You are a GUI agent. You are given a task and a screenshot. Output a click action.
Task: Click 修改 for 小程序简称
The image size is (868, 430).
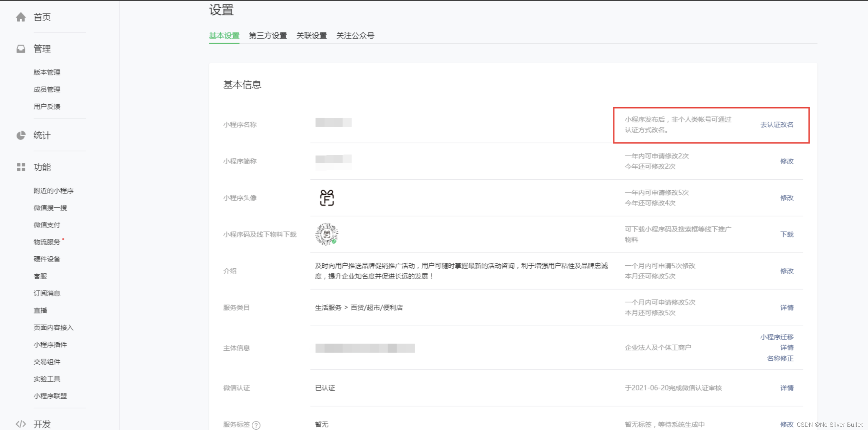point(787,161)
